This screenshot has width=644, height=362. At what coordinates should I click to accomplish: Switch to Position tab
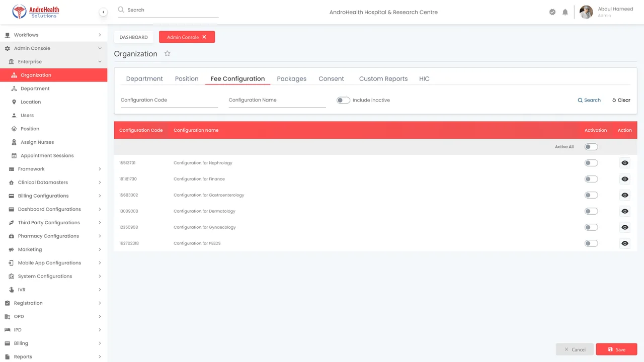(187, 78)
